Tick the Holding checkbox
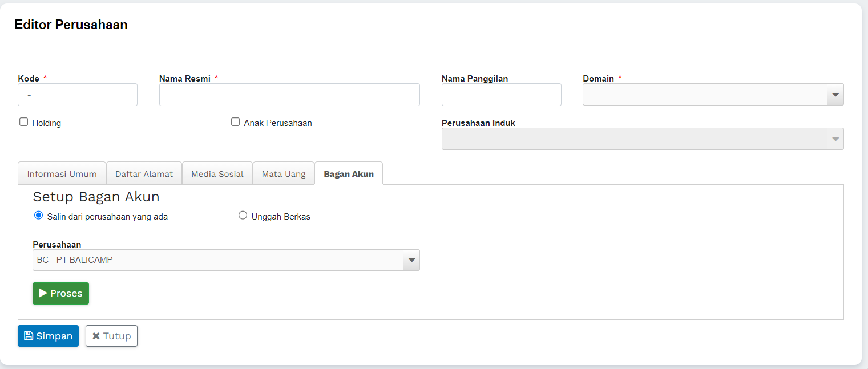 [x=24, y=122]
